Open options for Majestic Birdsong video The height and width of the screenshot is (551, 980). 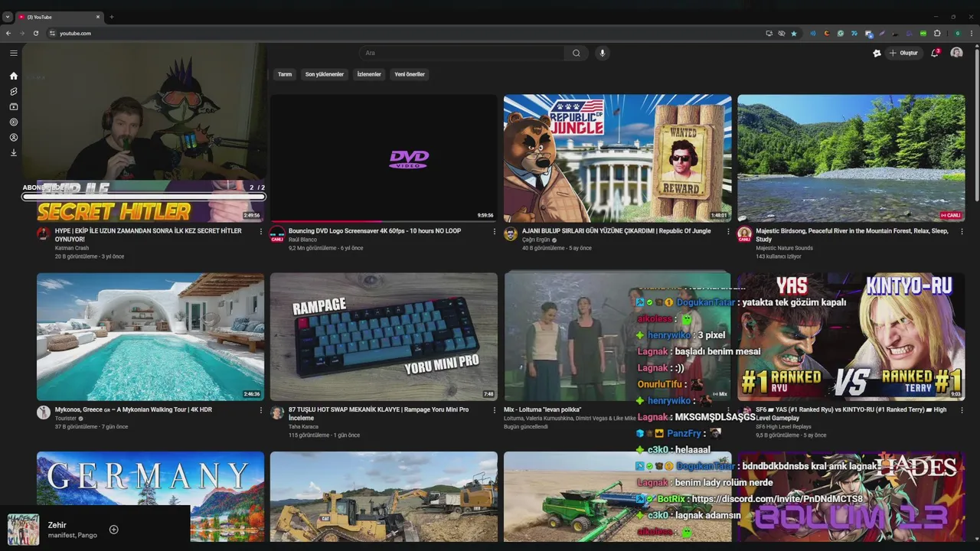coord(962,231)
